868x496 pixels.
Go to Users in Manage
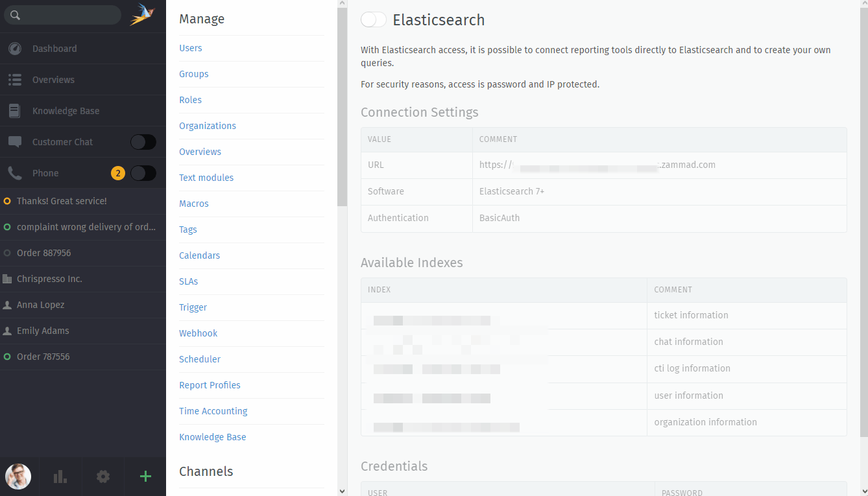[191, 48]
